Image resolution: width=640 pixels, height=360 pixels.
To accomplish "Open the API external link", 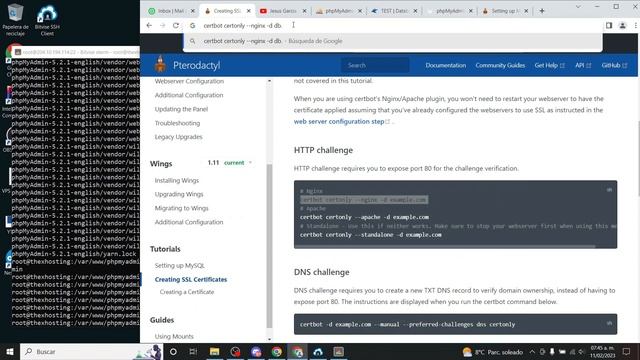I will pyautogui.click(x=583, y=65).
